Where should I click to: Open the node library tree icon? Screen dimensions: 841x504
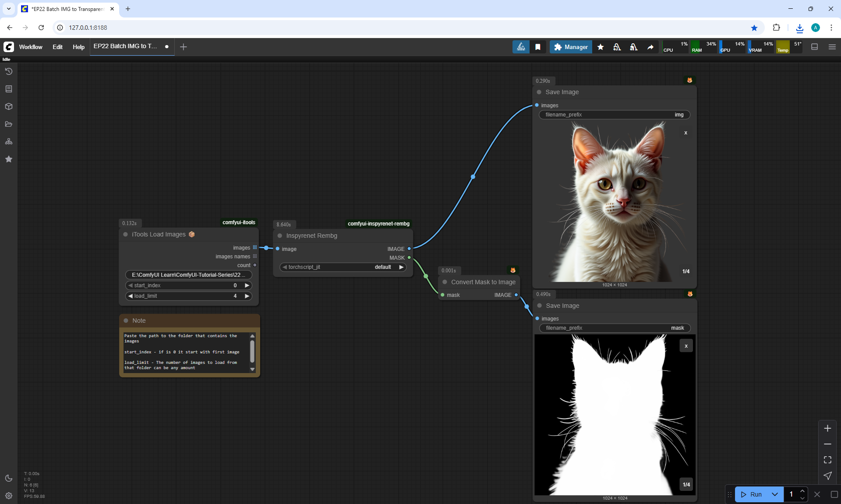click(x=9, y=141)
